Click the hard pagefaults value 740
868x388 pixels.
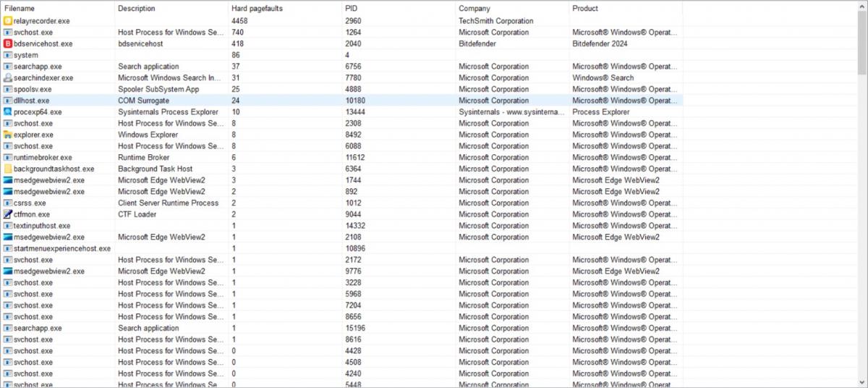point(237,33)
